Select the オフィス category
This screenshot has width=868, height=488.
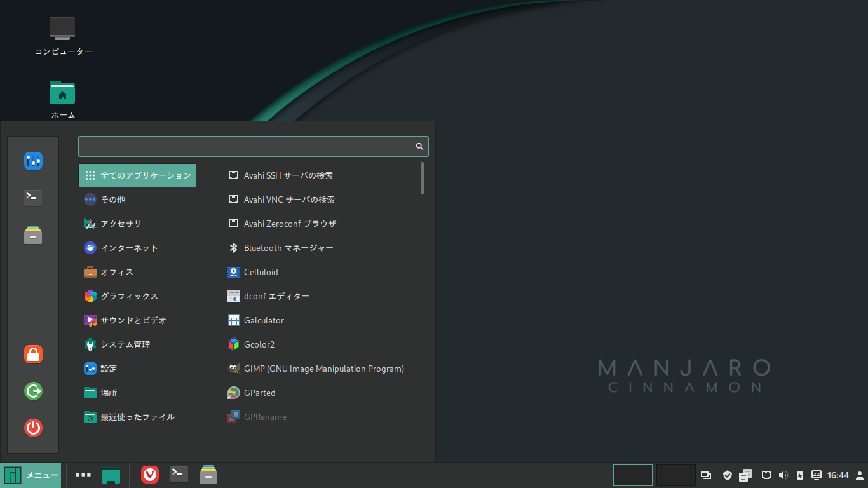137,272
